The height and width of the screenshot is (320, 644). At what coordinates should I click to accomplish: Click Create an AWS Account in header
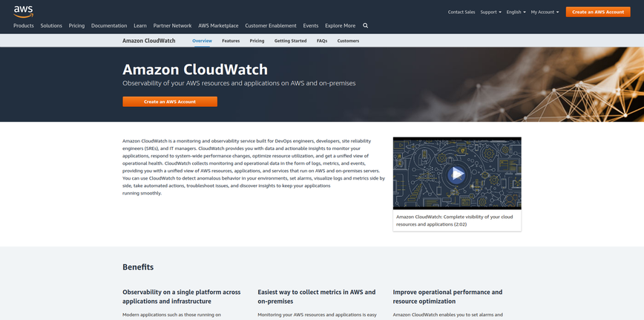598,12
